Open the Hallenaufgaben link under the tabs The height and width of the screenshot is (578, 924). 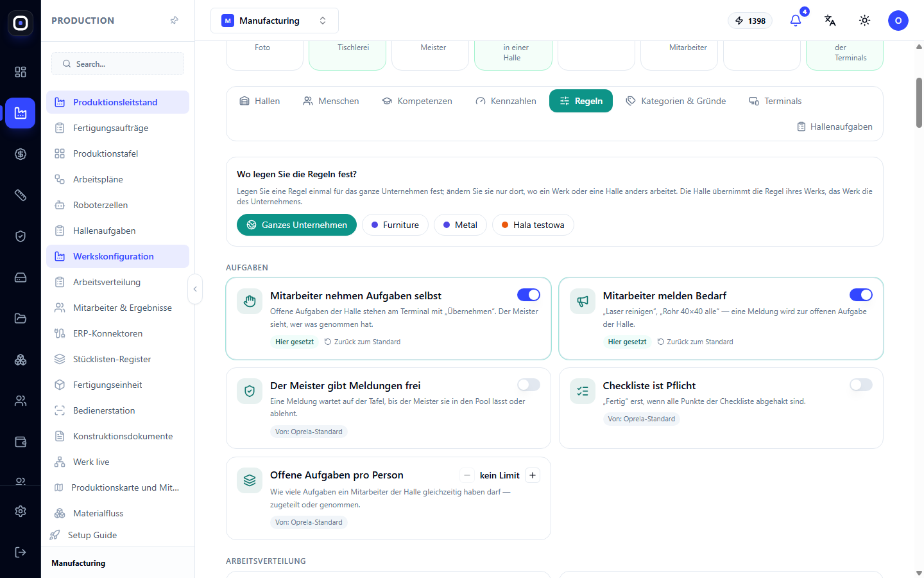(835, 127)
